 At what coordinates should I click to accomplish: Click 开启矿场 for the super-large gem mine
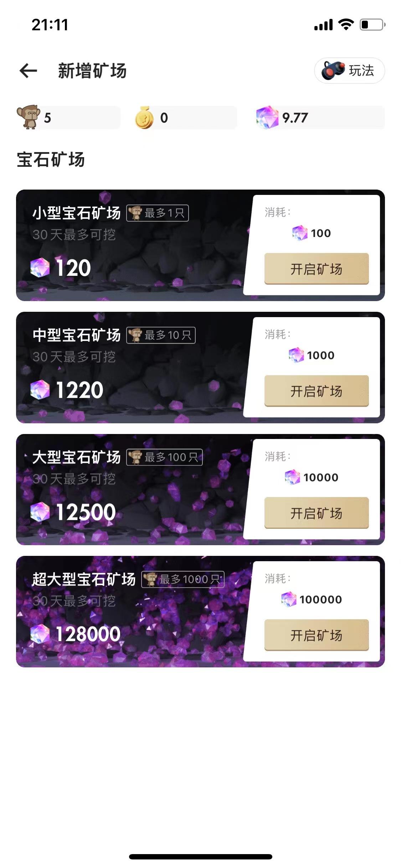pyautogui.click(x=317, y=635)
